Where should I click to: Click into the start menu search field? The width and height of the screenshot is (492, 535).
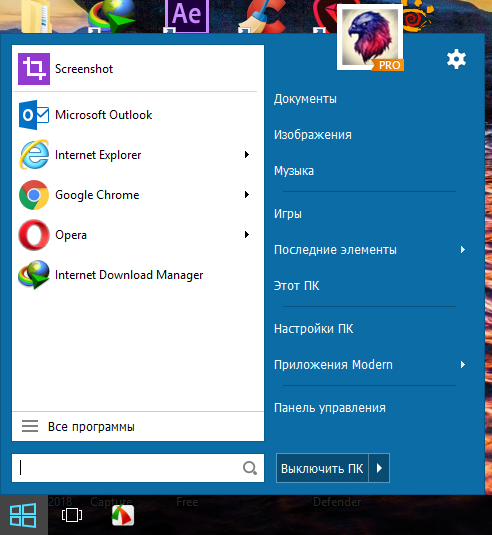(138, 468)
